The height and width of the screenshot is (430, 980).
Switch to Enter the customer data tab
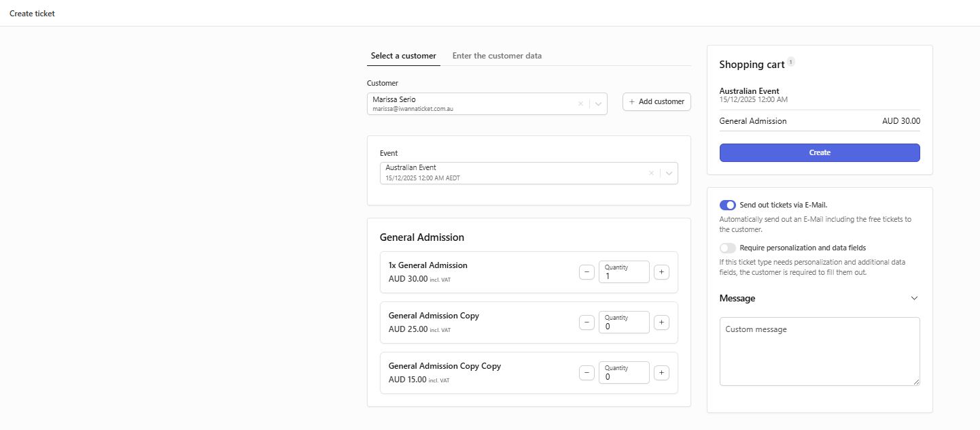click(x=497, y=56)
